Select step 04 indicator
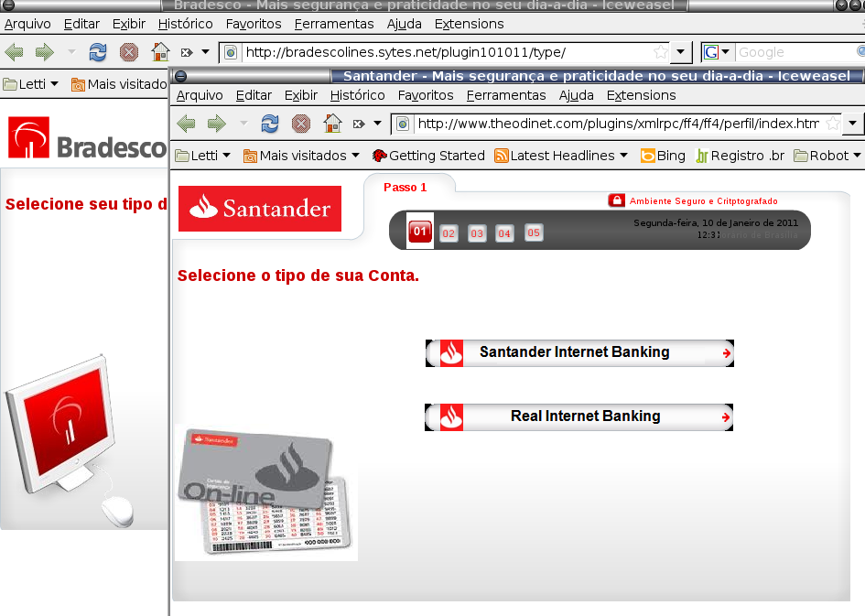The image size is (865, 616). 504,233
